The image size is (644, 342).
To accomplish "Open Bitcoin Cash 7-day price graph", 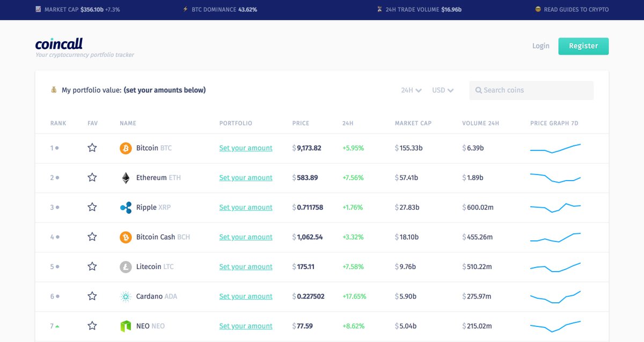I will [555, 237].
